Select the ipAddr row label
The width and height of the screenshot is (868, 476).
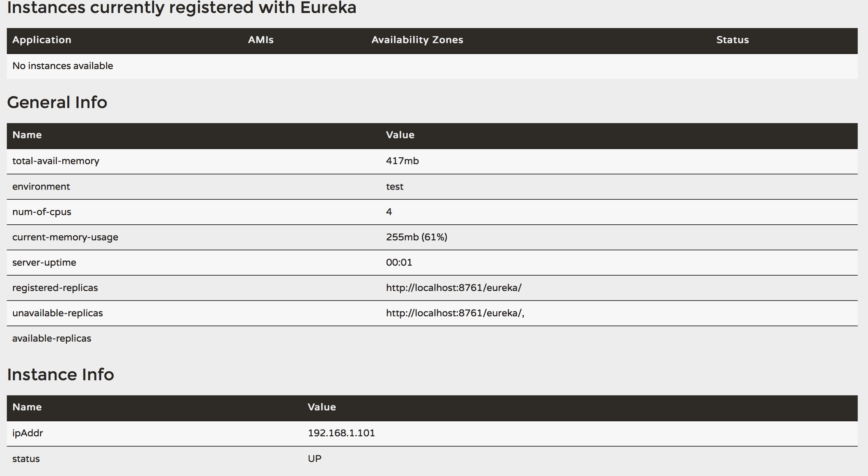[28, 433]
